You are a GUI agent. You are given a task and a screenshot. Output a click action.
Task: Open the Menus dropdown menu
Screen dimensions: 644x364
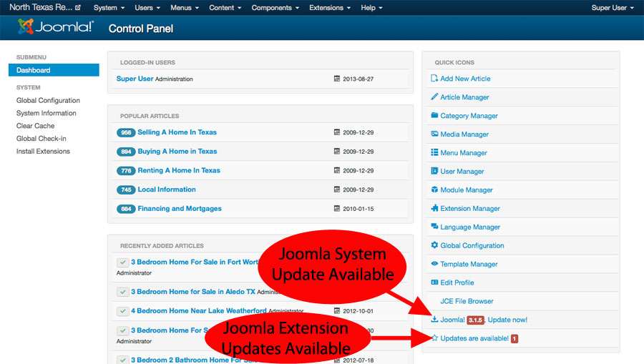(x=185, y=7)
